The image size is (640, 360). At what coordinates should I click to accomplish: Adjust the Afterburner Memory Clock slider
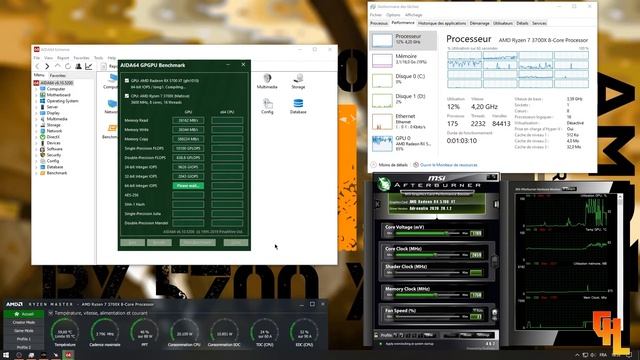[x=428, y=295]
